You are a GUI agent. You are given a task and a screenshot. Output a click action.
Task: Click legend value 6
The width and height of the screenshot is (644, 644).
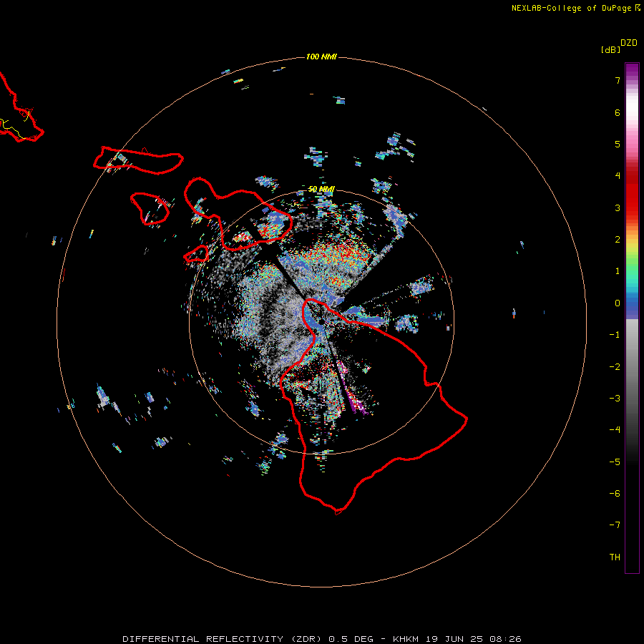pos(618,112)
